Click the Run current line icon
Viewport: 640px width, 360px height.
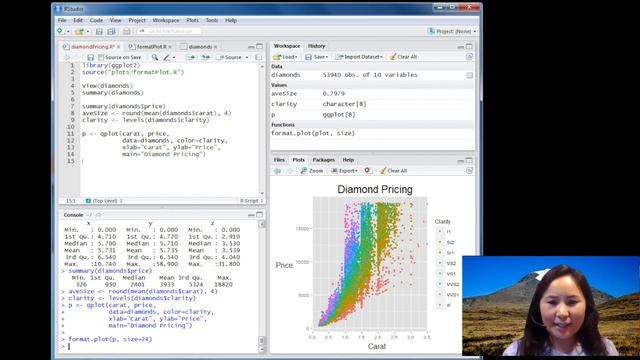190,58
